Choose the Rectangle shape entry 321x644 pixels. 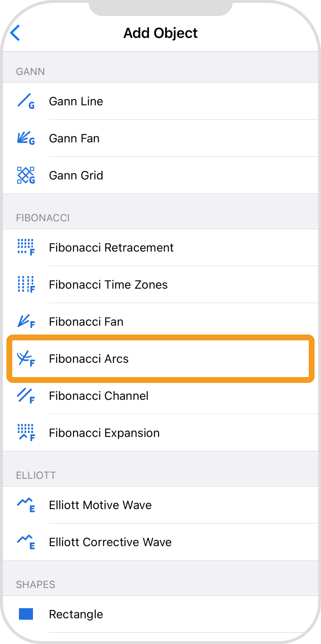pos(76,614)
